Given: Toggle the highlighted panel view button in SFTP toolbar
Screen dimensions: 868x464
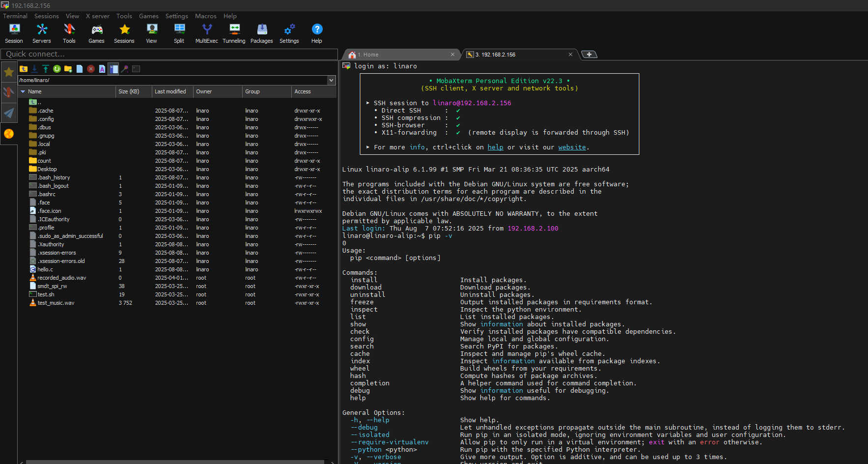Looking at the screenshot, I should (113, 69).
